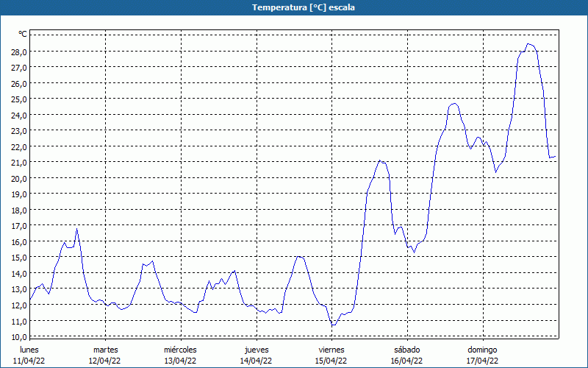Click the 10,0 y-axis label
Image resolution: width=588 pixels, height=368 pixels.
click(x=20, y=336)
